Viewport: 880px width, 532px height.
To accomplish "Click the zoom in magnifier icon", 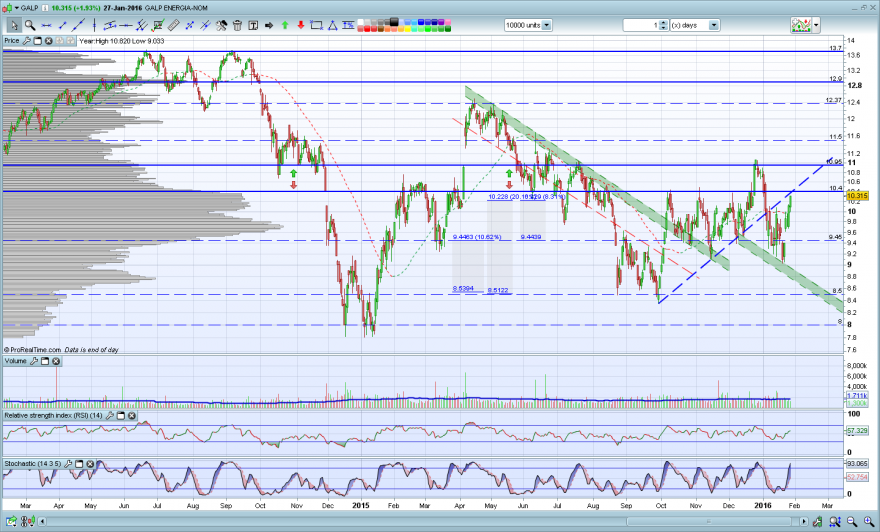I will (x=869, y=521).
